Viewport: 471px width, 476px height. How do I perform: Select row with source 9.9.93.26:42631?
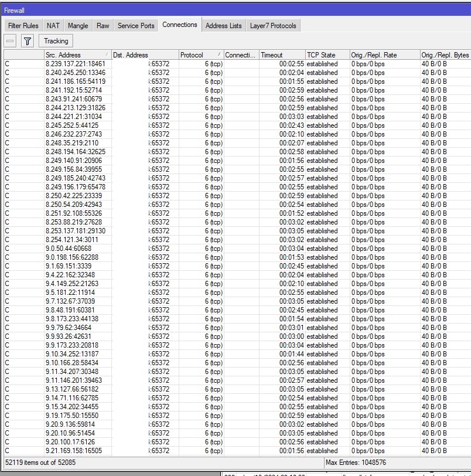coord(237,336)
